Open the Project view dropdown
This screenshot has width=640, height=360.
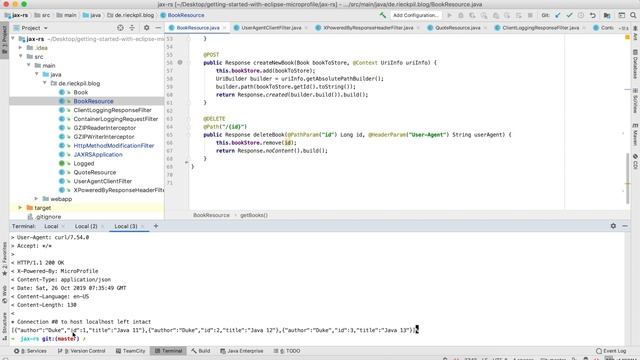pos(31,28)
